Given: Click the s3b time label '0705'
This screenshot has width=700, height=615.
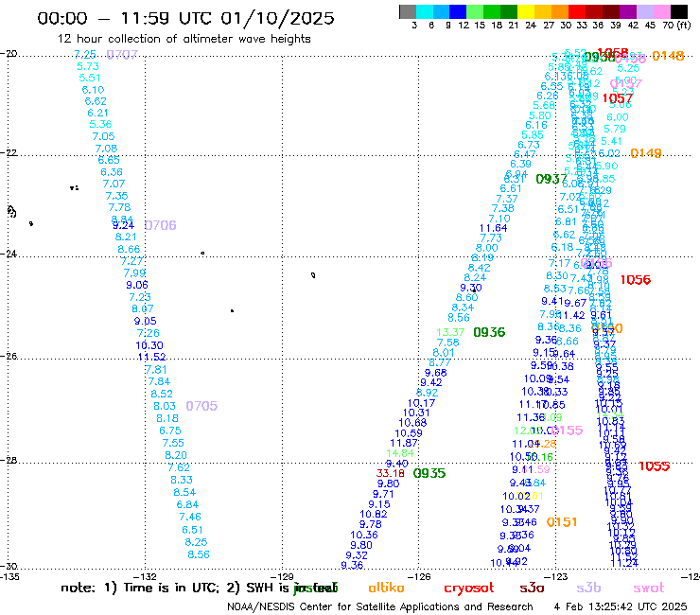Looking at the screenshot, I should pyautogui.click(x=201, y=406).
